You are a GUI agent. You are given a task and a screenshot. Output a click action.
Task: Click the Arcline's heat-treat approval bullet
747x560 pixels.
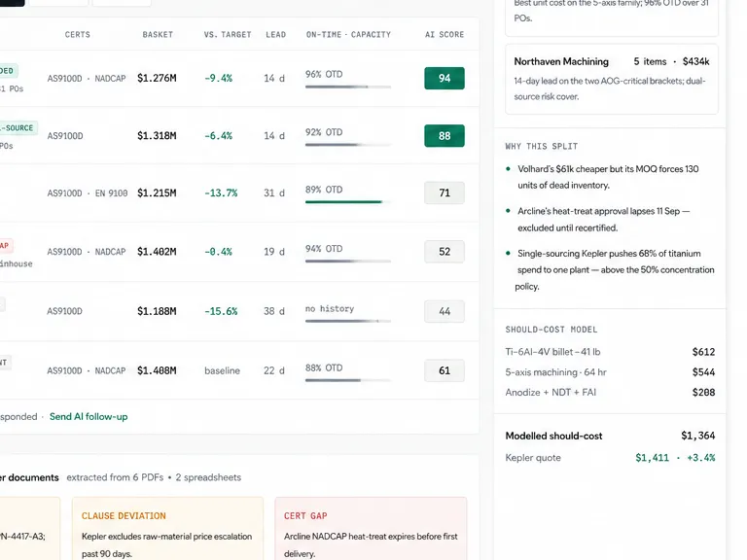click(x=604, y=220)
